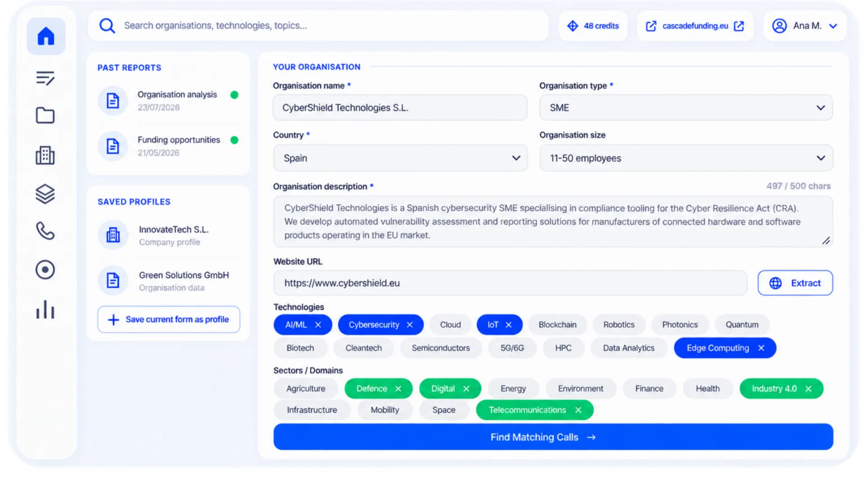Open the cascadefunding.eu link
The height and width of the screenshot is (477, 868).
[695, 26]
